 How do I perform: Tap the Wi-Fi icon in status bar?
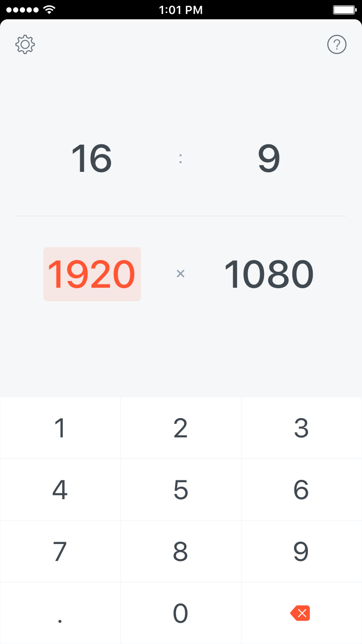click(49, 10)
